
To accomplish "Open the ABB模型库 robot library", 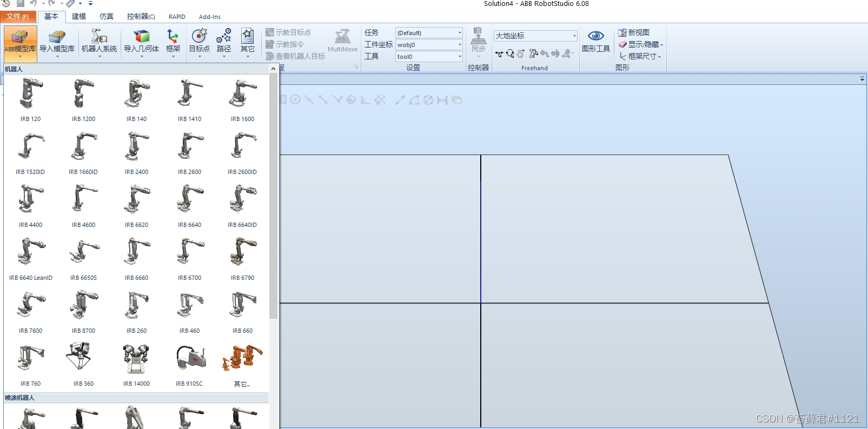I will pyautogui.click(x=21, y=43).
